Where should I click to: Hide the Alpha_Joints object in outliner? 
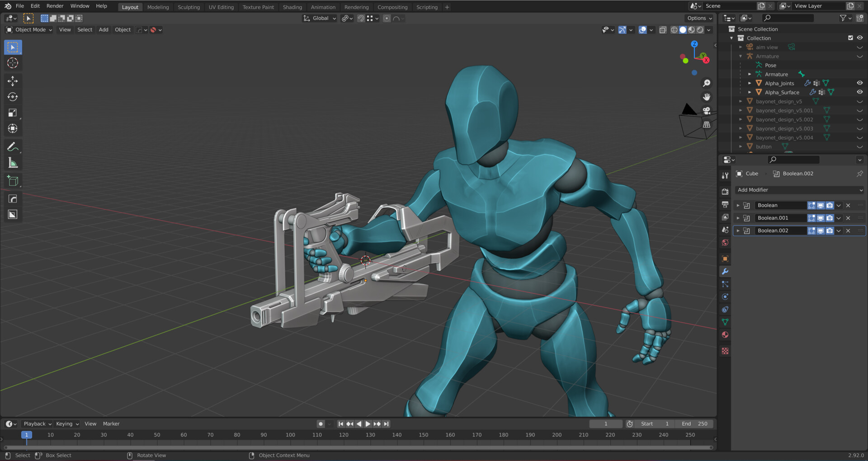pyautogui.click(x=859, y=83)
